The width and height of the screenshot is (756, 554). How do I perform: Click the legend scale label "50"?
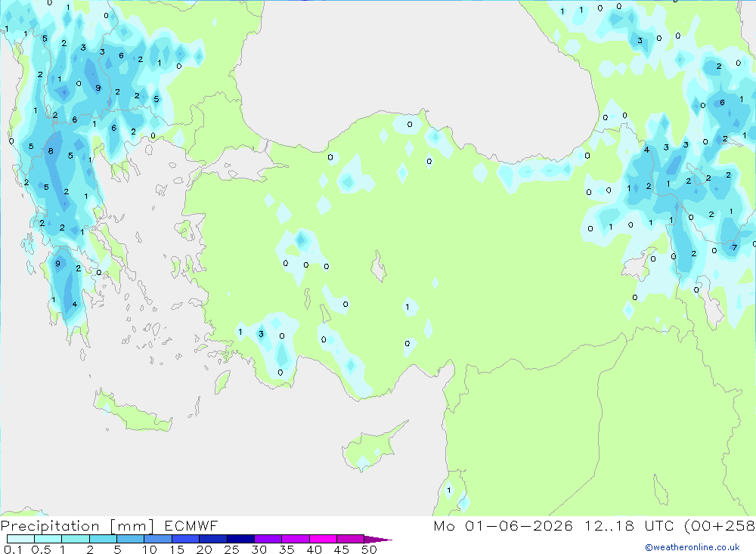[370, 549]
